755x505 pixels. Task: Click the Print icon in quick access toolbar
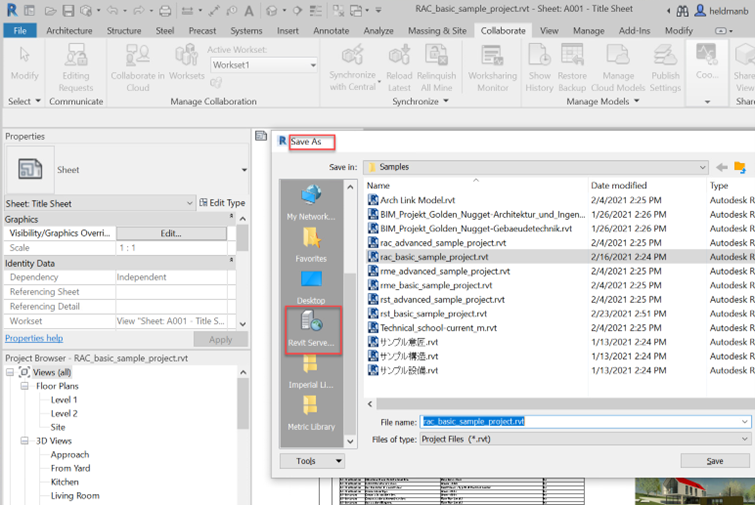[165, 10]
